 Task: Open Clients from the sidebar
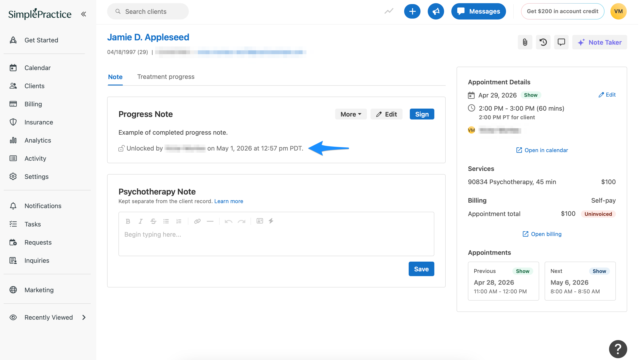point(34,86)
